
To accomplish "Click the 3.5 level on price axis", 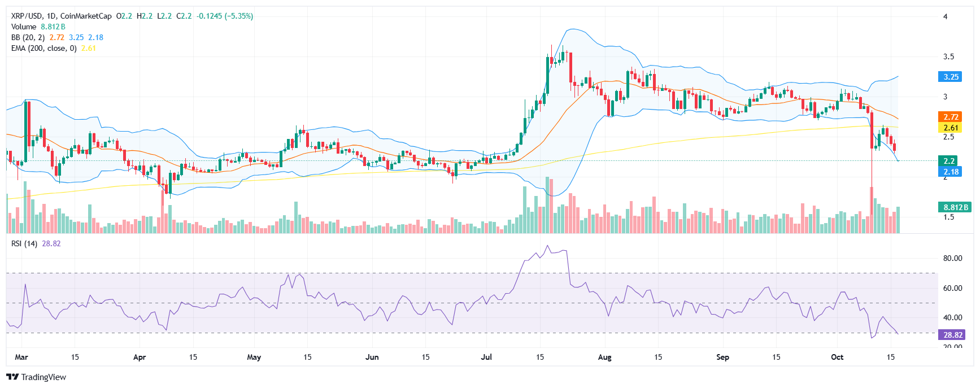I will (948, 56).
